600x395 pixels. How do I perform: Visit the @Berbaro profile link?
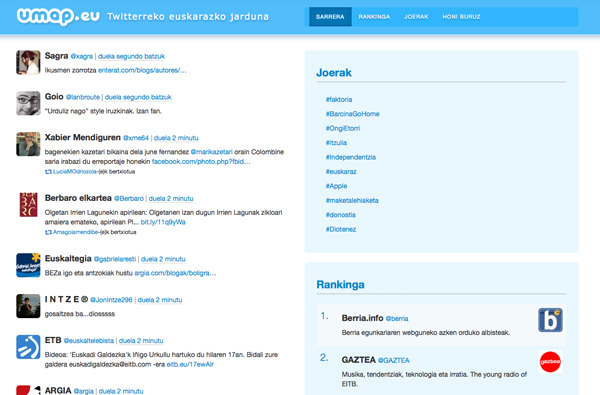click(129, 198)
